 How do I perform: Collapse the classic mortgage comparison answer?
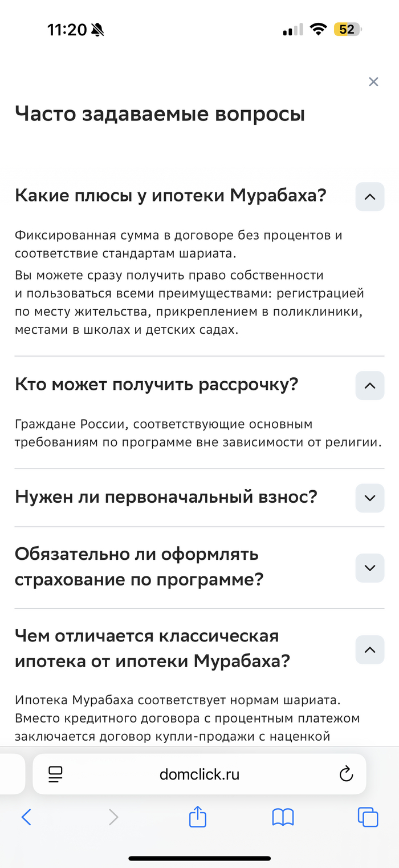point(369,649)
